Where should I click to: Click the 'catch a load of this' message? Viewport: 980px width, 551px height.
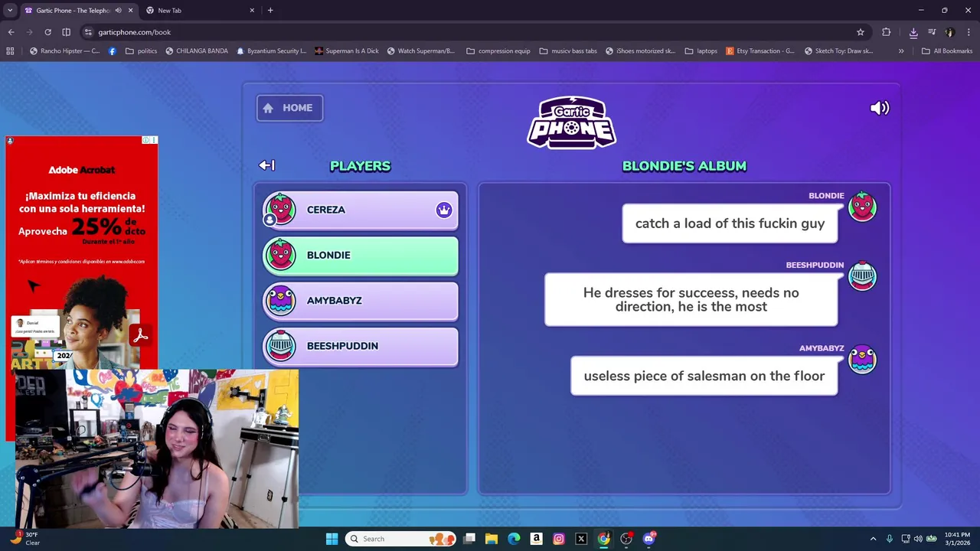pos(730,223)
